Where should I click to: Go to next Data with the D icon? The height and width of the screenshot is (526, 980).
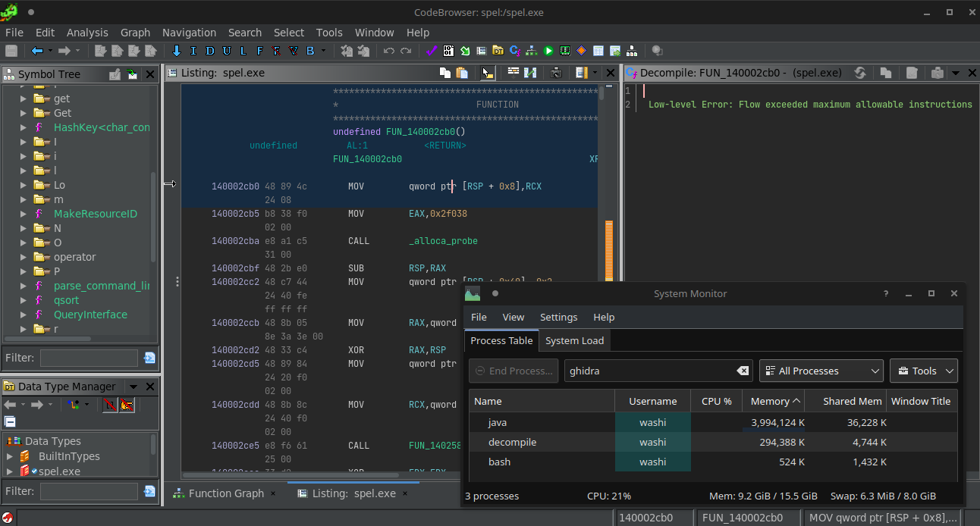click(x=209, y=51)
